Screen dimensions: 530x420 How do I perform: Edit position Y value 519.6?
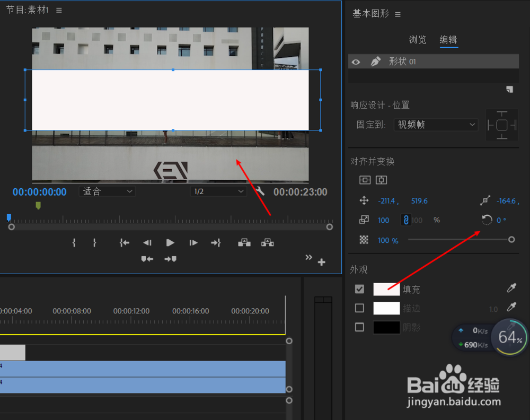coord(419,201)
